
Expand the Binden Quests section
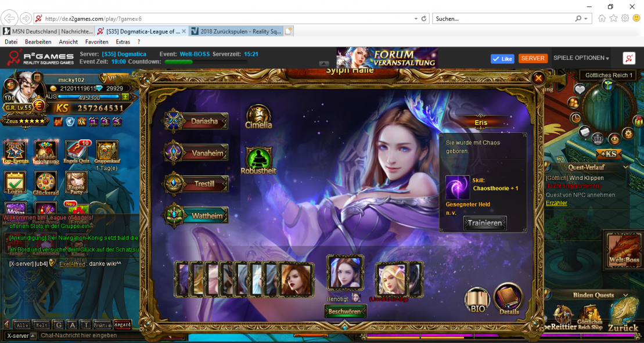click(627, 295)
